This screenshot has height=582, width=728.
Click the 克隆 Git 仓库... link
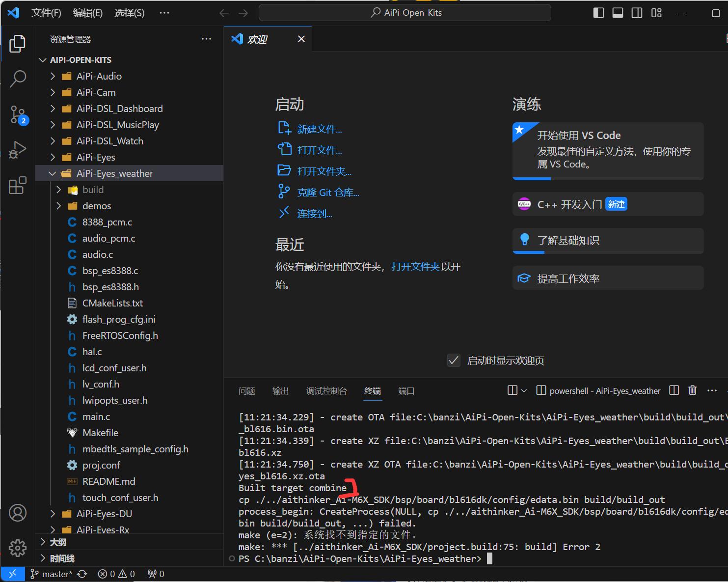[328, 193]
